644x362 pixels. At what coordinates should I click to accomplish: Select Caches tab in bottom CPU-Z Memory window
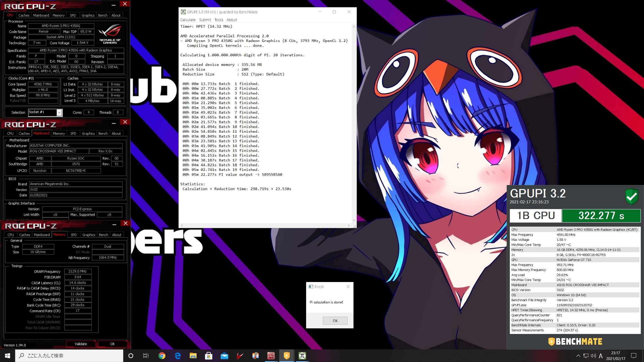click(x=25, y=235)
